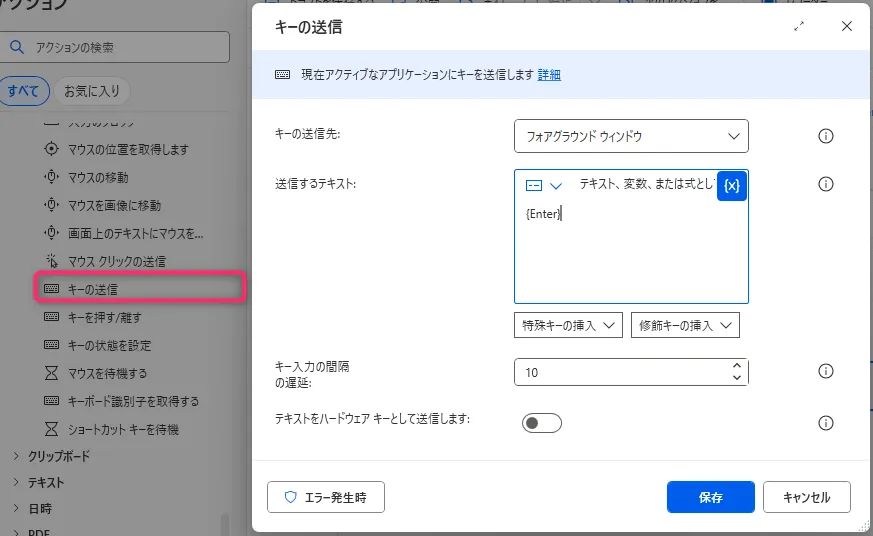
Task: Click info icon beside キーの送信先
Action: (x=826, y=136)
